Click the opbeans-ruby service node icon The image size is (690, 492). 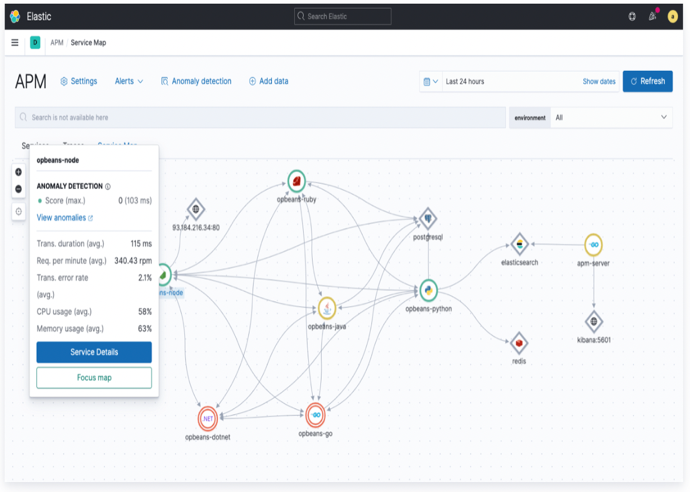click(x=296, y=181)
